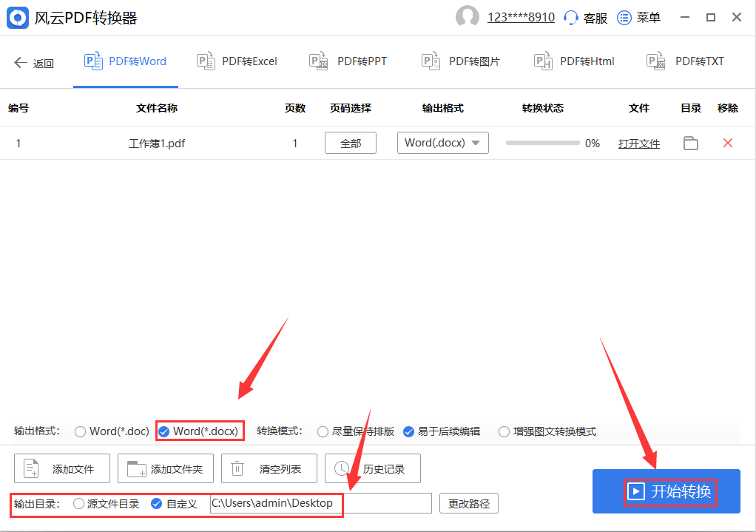The width and height of the screenshot is (756, 532).
Task: Click the 输出格式 column header
Action: pos(442,108)
